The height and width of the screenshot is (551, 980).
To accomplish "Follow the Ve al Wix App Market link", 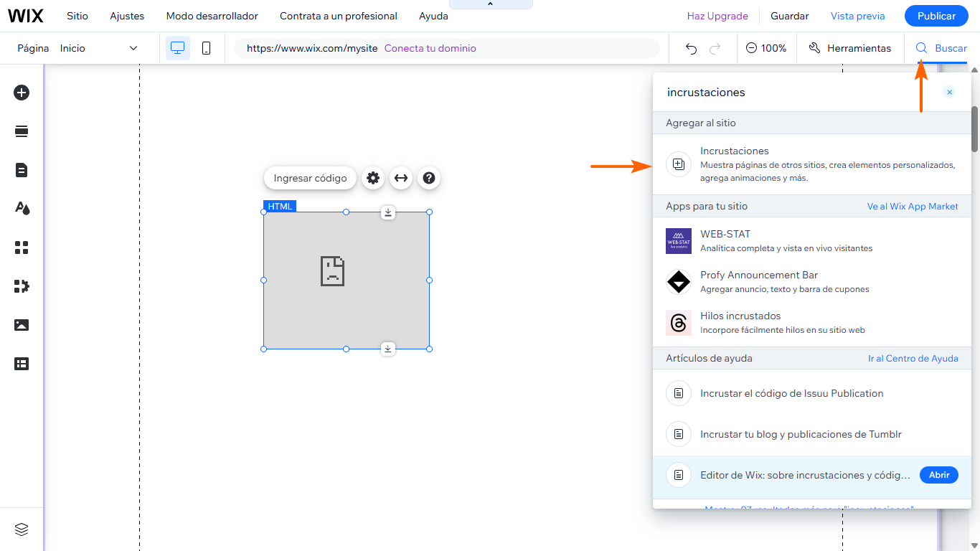I will [x=913, y=206].
